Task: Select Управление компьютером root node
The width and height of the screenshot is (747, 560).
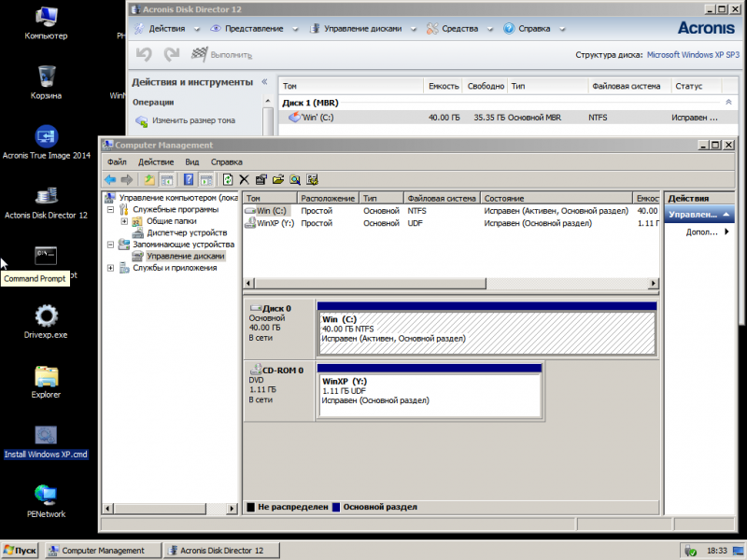Action: tap(178, 198)
